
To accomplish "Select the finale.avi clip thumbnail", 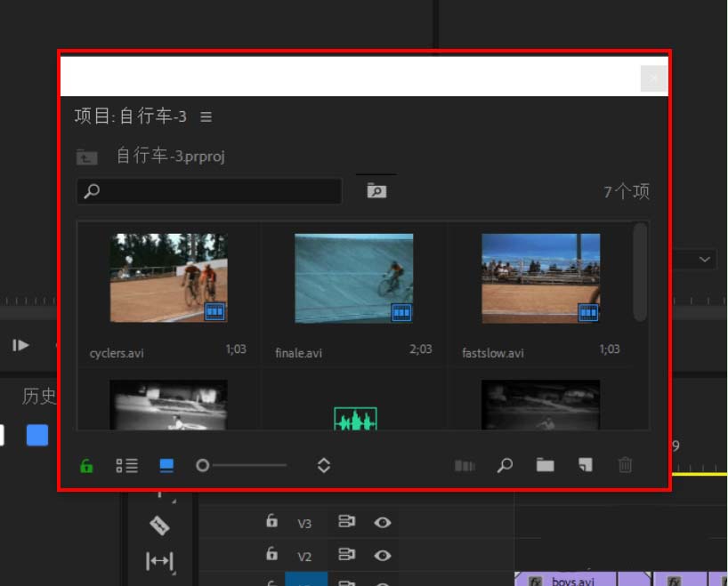I will coord(353,277).
